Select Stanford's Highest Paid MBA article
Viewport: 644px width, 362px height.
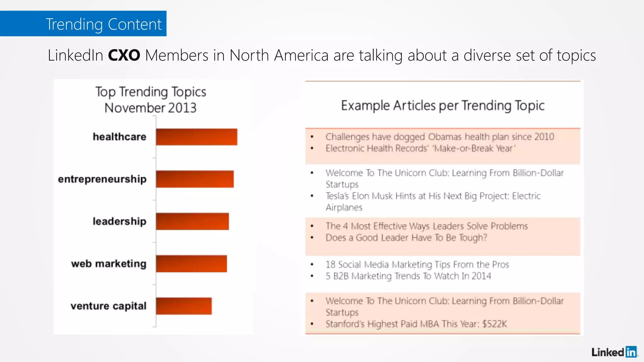(416, 324)
